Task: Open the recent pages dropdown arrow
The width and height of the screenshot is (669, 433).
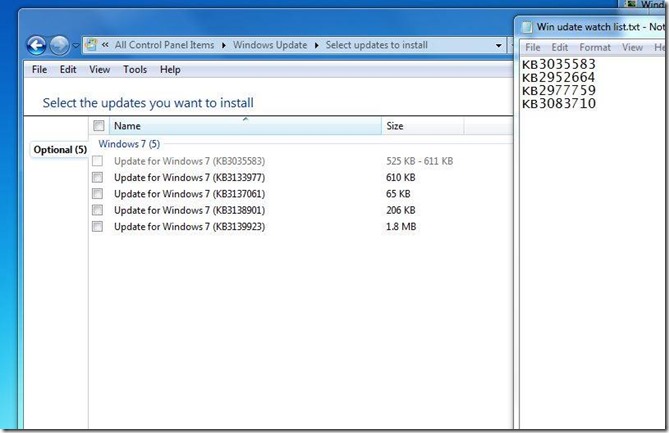Action: 75,46
